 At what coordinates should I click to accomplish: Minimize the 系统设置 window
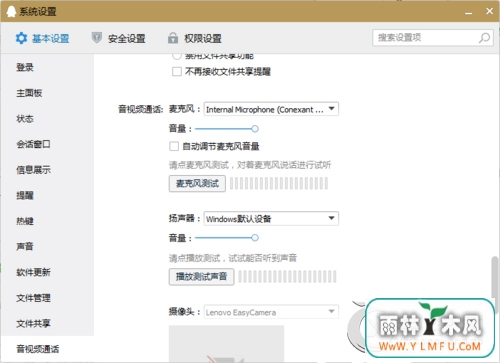[x=468, y=13]
